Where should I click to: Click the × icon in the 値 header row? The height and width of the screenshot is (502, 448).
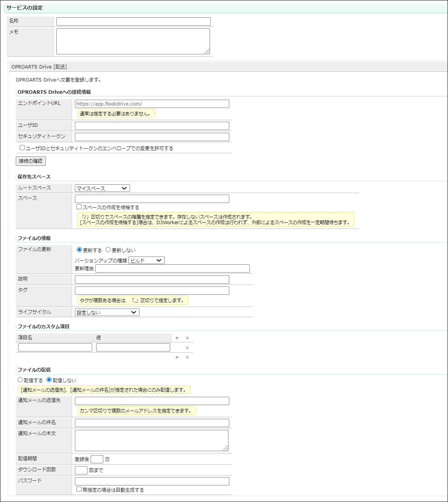coord(187,338)
